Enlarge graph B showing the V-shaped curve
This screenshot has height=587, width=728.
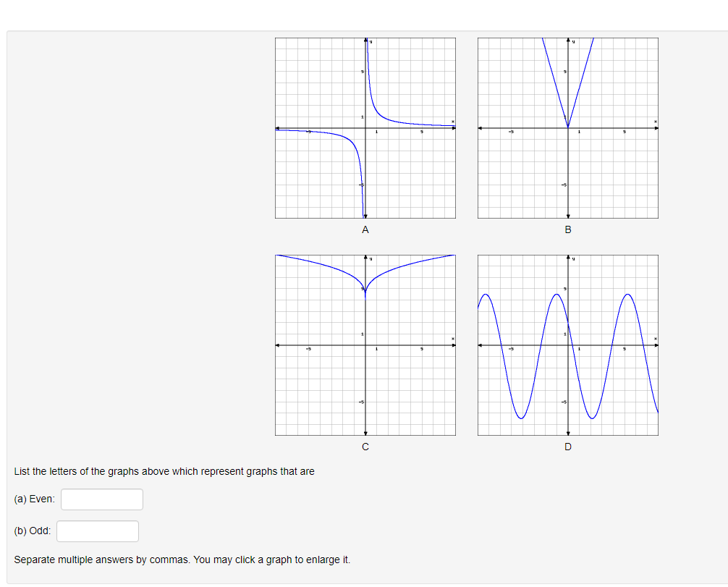pyautogui.click(x=568, y=128)
